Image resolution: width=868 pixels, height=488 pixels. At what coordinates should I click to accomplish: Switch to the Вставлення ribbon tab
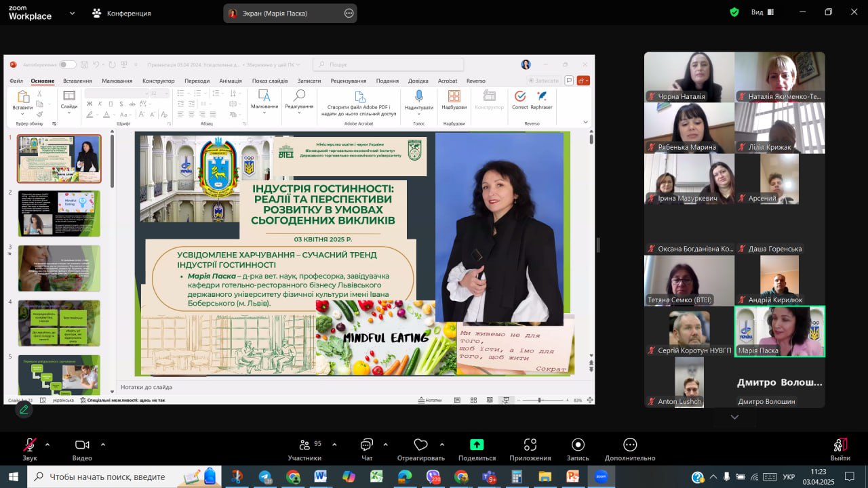(x=77, y=81)
